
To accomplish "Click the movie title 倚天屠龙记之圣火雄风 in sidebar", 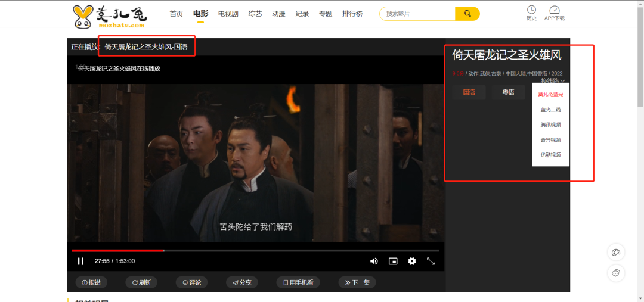I will pyautogui.click(x=506, y=55).
